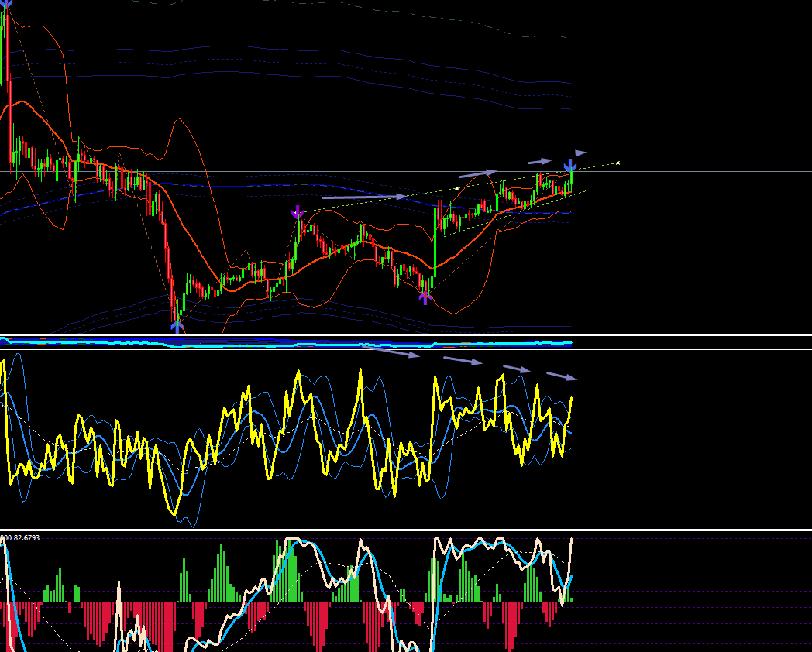Click blue down arrow at latest candle
This screenshot has width=812, height=652.
[570, 166]
